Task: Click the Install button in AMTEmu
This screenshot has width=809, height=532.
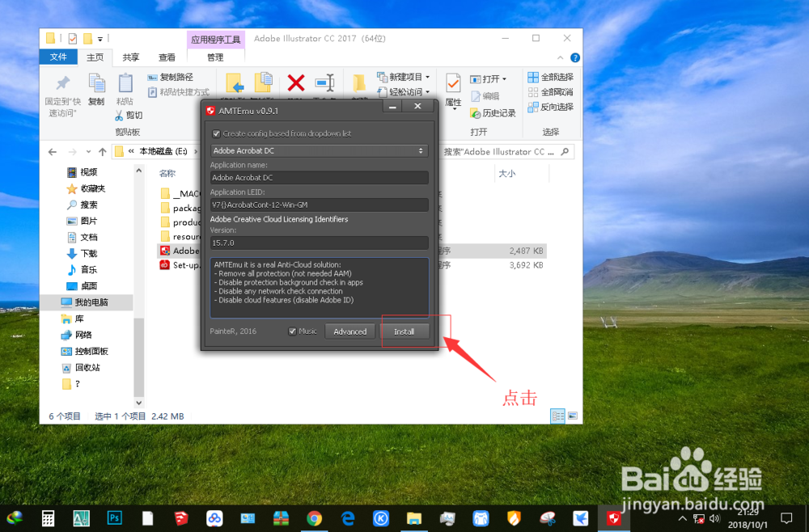Action: click(404, 331)
